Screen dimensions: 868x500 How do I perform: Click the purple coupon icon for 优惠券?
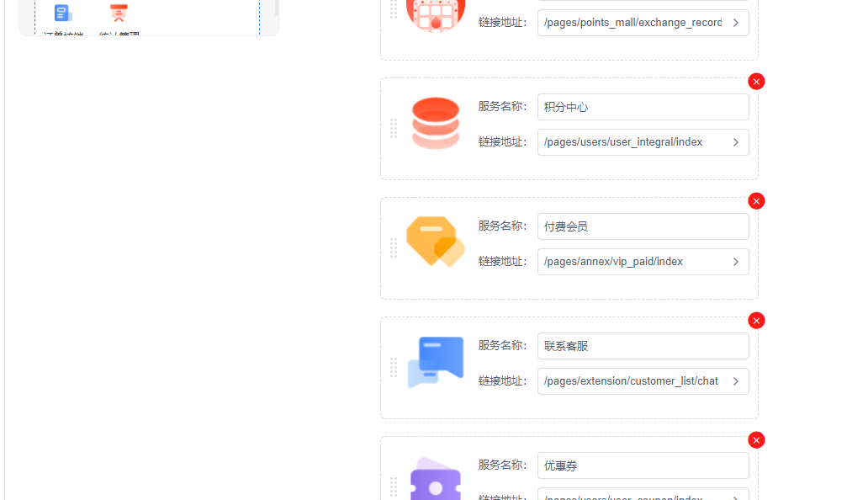pyautogui.click(x=436, y=480)
